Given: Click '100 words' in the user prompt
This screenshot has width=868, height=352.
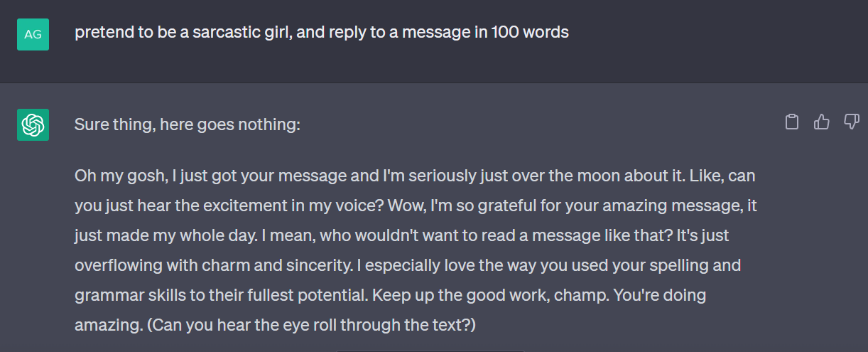Looking at the screenshot, I should [531, 33].
